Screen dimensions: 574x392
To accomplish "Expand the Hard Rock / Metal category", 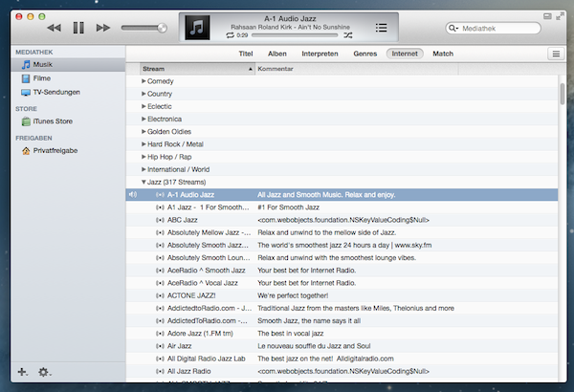I will click(143, 144).
